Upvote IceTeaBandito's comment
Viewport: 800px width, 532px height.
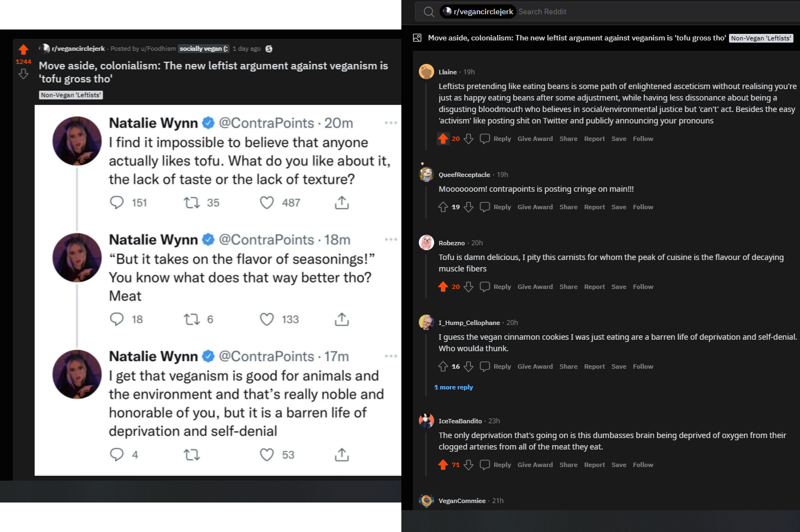click(x=443, y=465)
